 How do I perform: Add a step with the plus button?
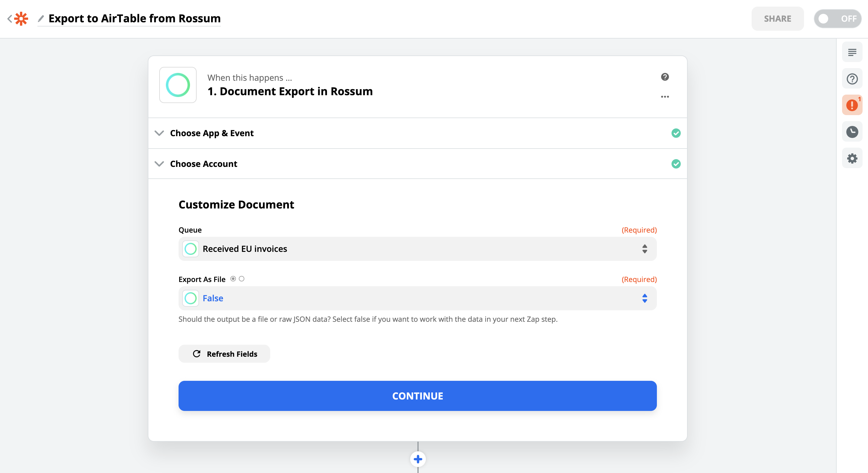[x=418, y=459]
